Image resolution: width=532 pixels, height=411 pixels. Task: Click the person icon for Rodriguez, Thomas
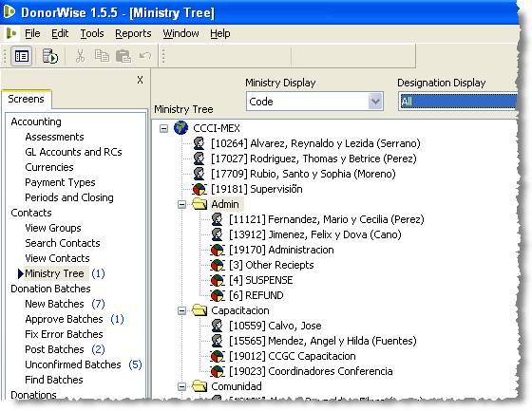(x=199, y=159)
